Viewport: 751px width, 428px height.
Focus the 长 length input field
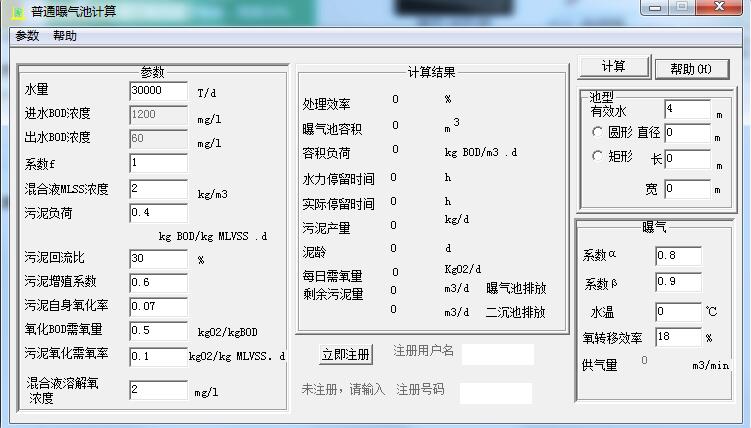coord(687,159)
